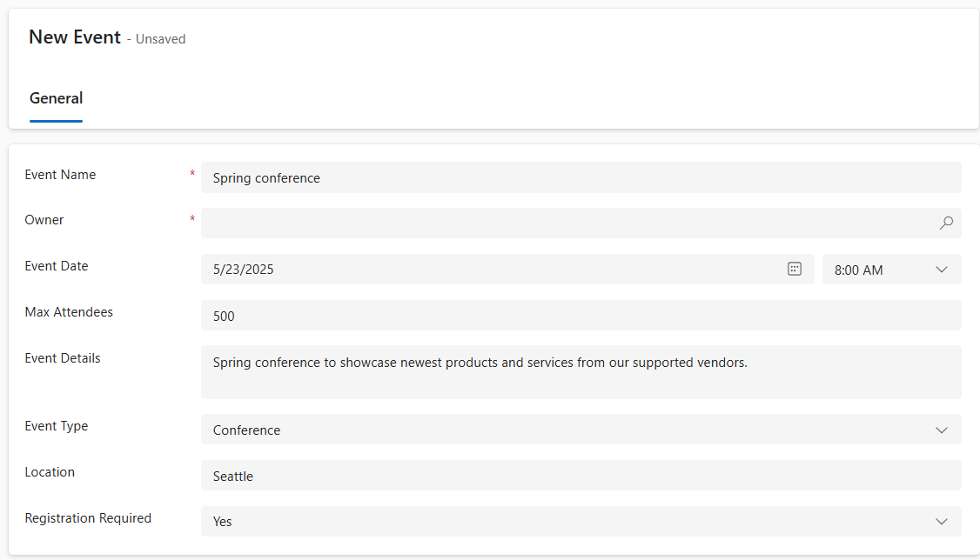This screenshot has width=980, height=560.
Task: Click the Max Attendees field showing 500
Action: point(581,316)
